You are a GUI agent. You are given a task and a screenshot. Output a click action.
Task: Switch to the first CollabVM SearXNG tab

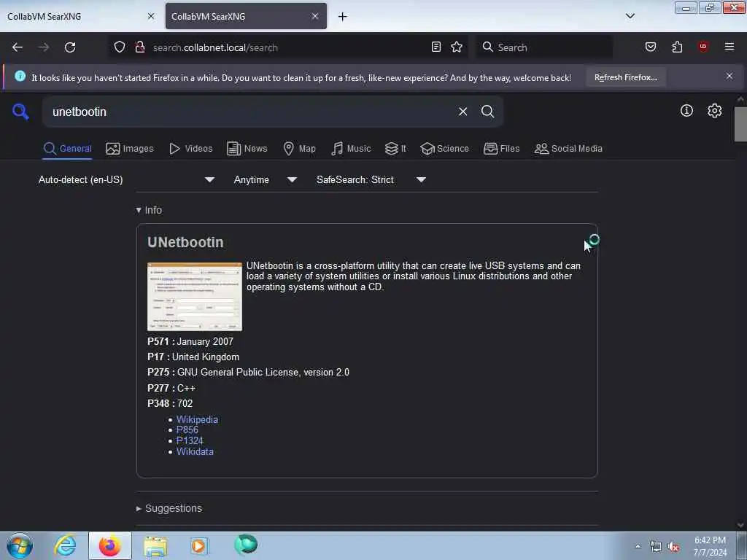76,16
